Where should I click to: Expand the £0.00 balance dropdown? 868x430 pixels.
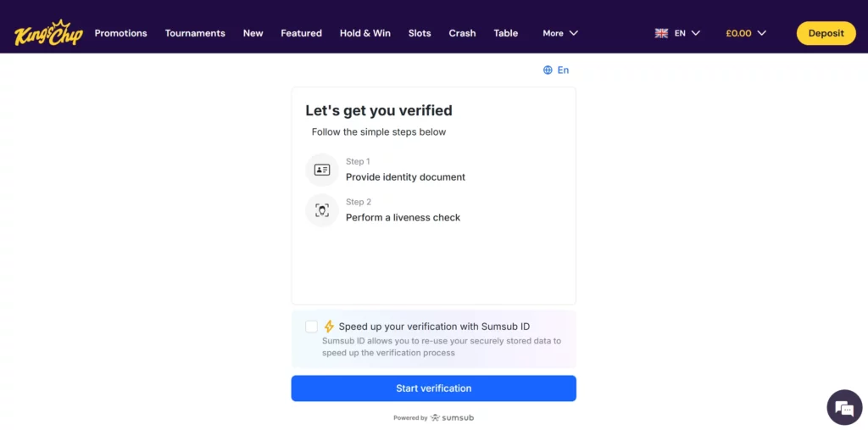[746, 33]
